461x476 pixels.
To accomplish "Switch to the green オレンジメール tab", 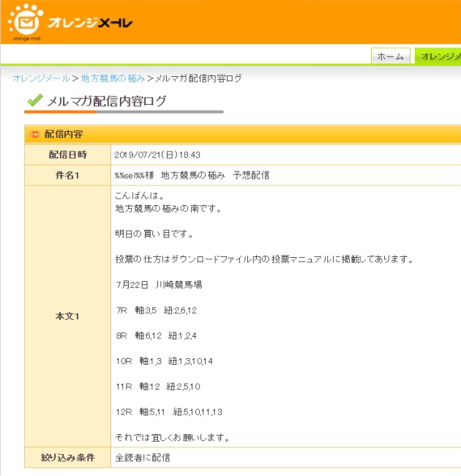I will click(438, 56).
